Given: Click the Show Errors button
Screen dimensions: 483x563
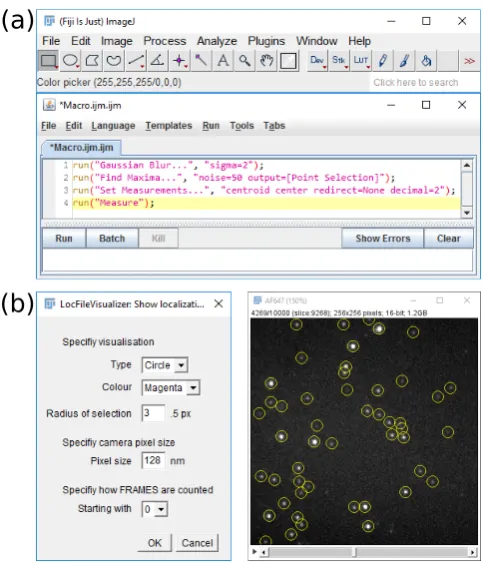Looking at the screenshot, I should pyautogui.click(x=383, y=238).
